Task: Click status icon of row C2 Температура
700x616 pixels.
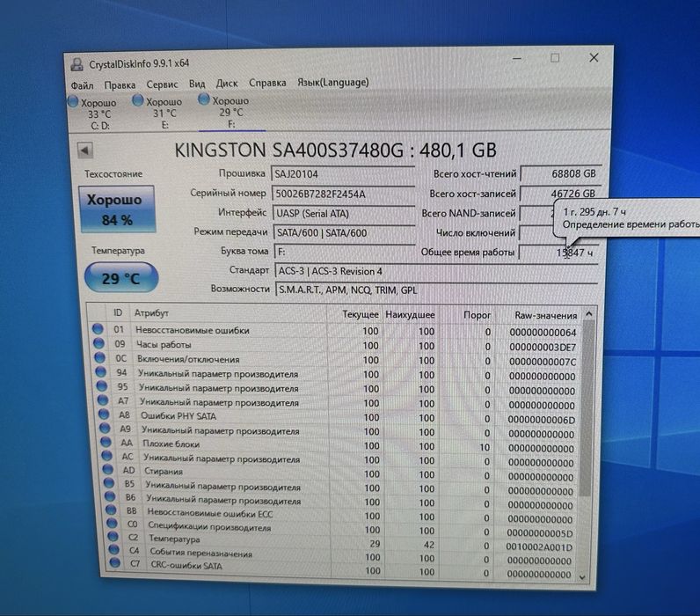Action: (x=113, y=537)
